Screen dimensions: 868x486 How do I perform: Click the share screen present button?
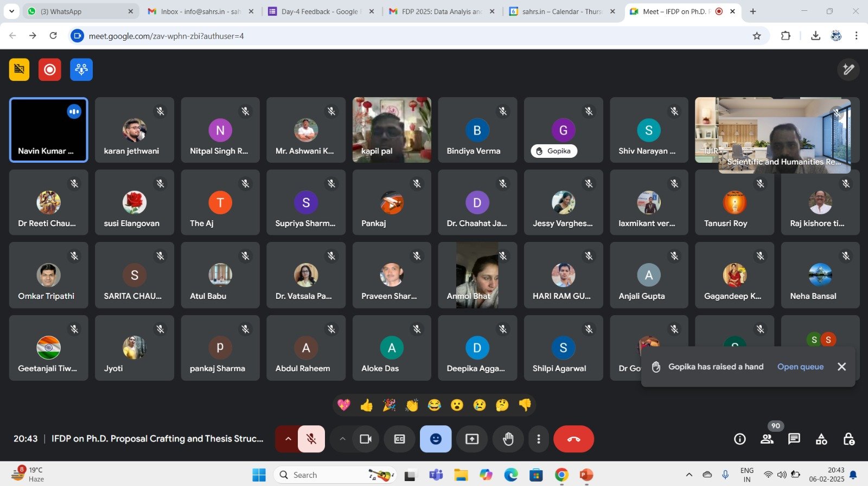[472, 439]
